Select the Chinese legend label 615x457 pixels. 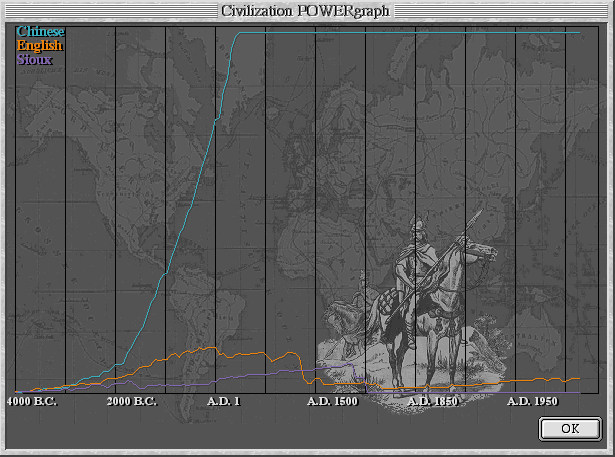[40, 31]
